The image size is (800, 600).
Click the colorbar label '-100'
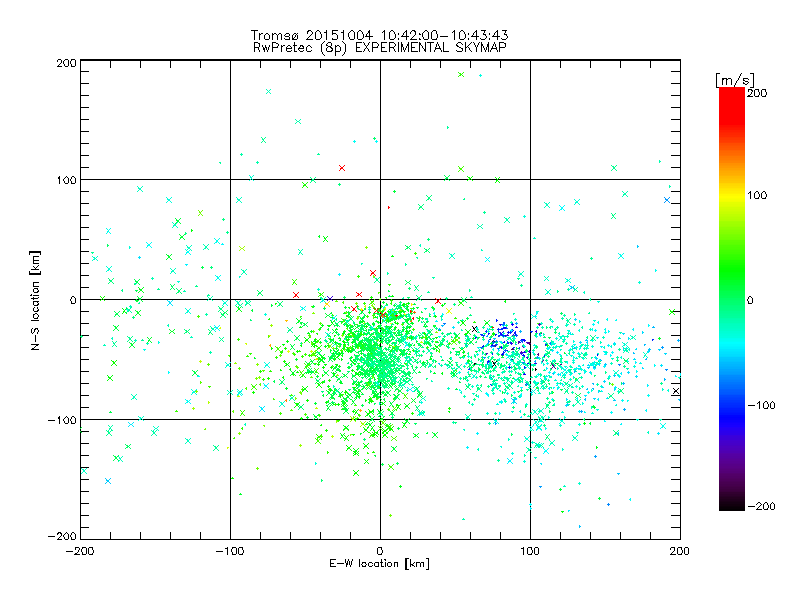click(761, 405)
